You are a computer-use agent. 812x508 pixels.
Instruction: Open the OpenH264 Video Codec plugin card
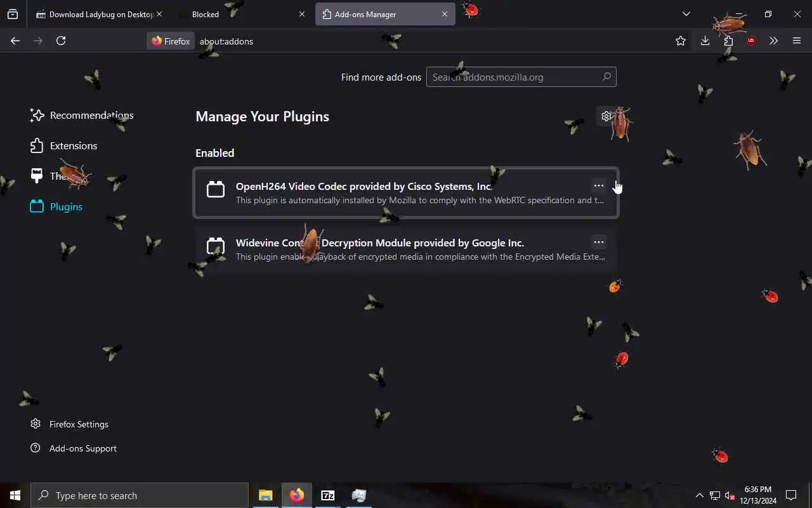click(406, 192)
